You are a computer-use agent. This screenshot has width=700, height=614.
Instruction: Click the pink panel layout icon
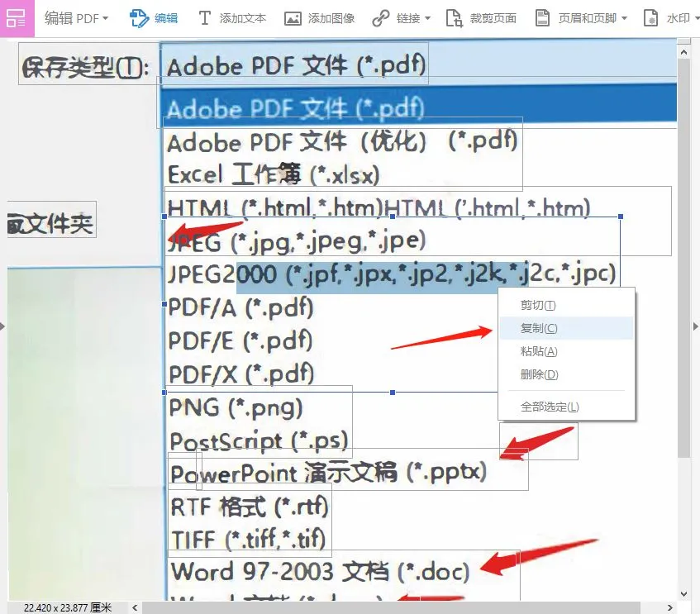pos(17,18)
